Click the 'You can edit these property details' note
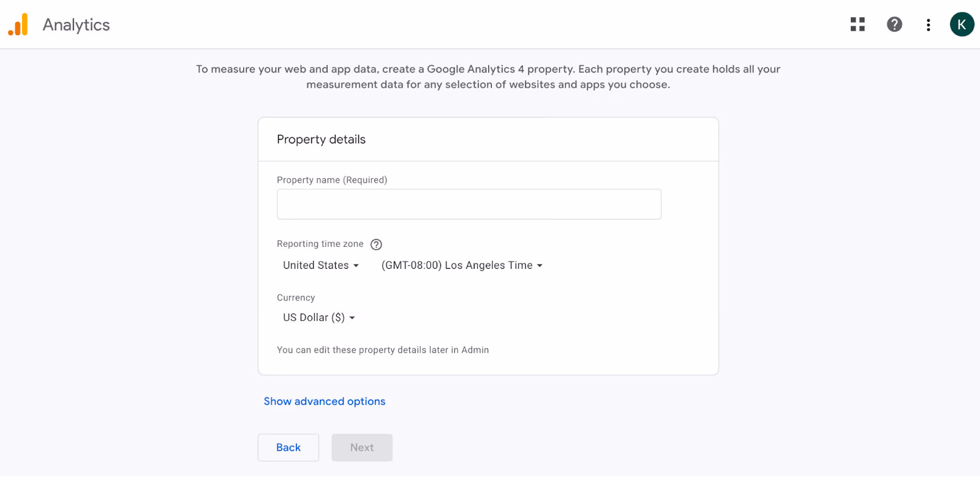The height and width of the screenshot is (477, 980). coord(383,350)
